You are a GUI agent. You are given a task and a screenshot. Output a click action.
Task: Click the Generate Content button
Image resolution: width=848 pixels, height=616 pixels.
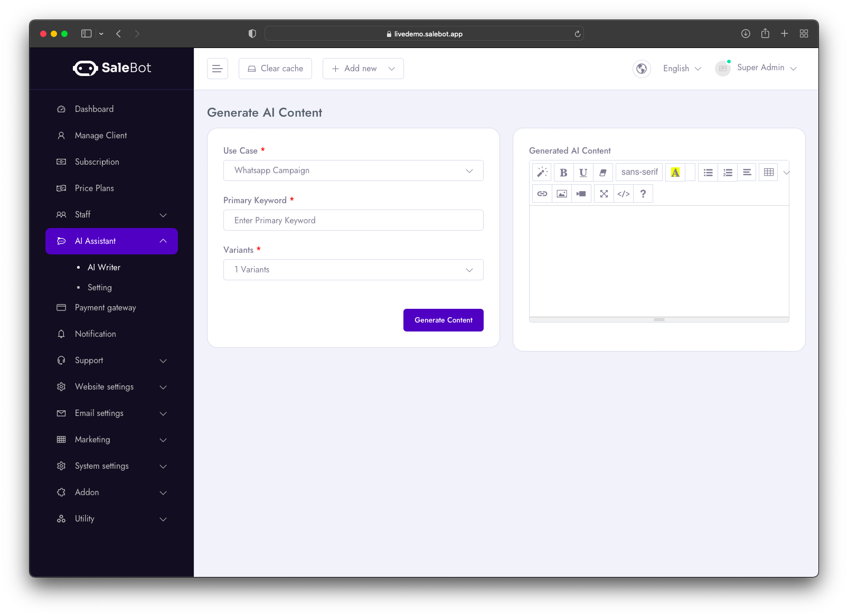[444, 320]
